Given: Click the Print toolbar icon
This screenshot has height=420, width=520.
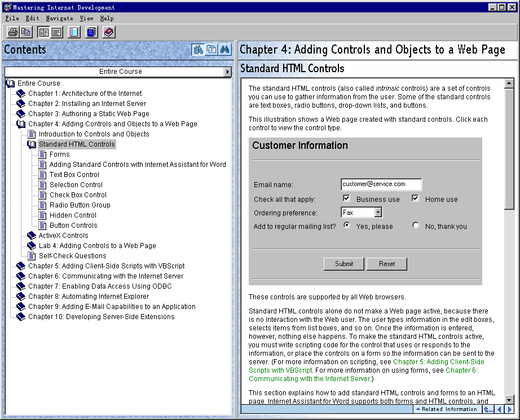Looking at the screenshot, I should pyautogui.click(x=13, y=32).
